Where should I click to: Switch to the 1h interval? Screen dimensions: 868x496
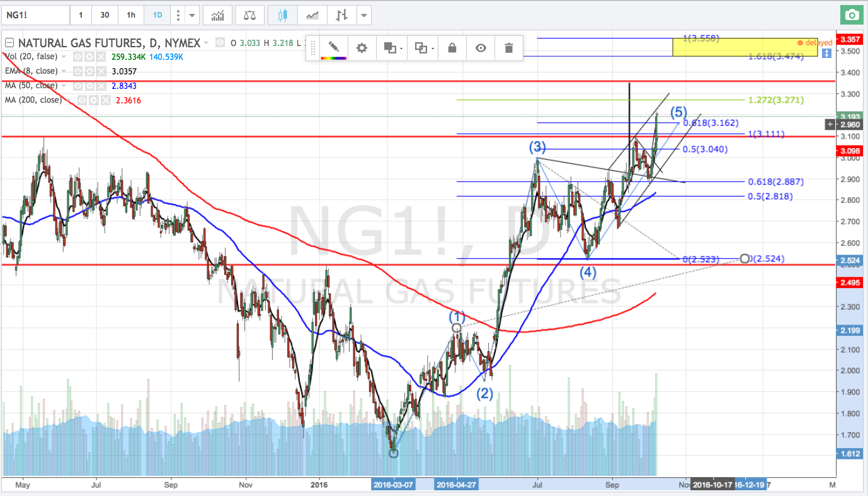coord(130,14)
